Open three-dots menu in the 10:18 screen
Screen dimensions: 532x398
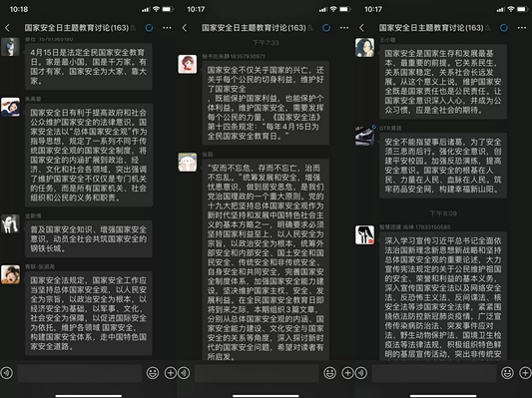pos(167,28)
